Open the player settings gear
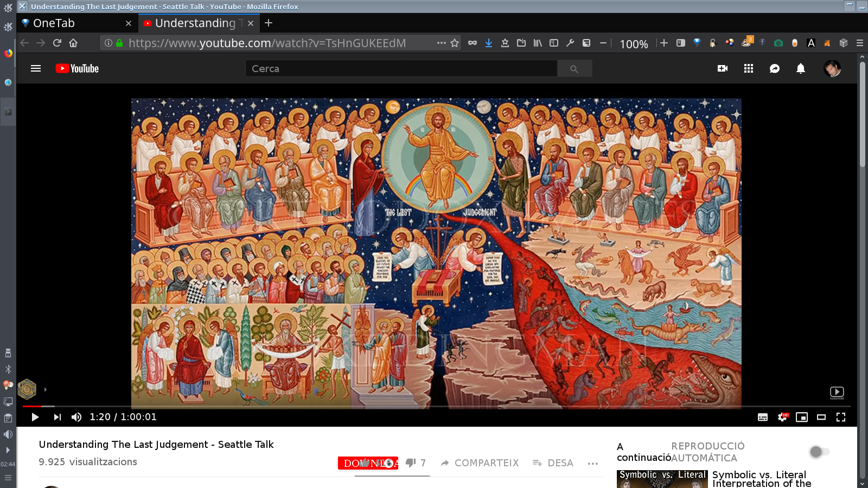This screenshot has height=488, width=868. (x=782, y=417)
